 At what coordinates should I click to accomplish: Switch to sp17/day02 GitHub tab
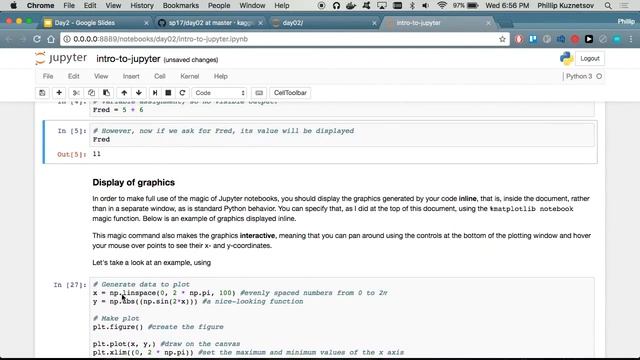211,23
